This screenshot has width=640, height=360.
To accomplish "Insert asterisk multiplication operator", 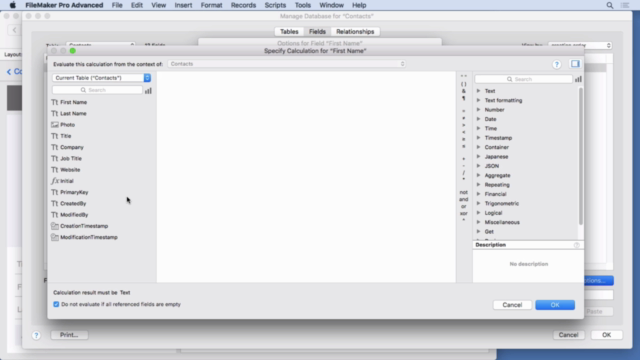I will point(464,179).
